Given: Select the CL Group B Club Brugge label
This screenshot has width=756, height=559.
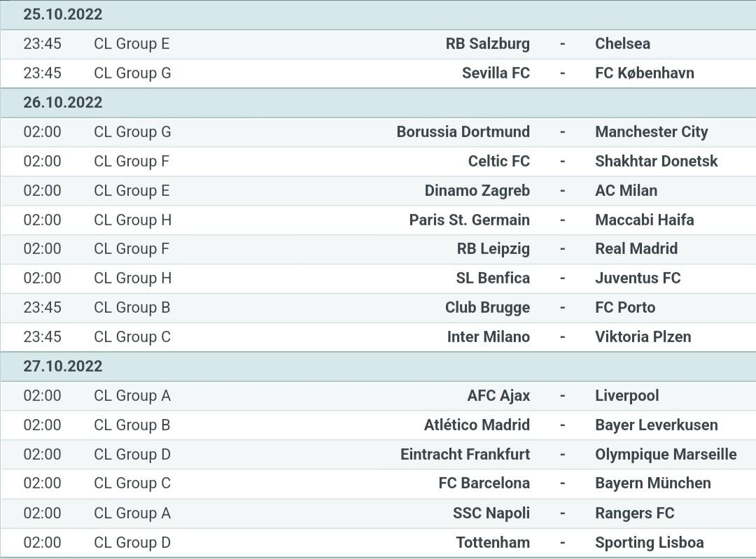Looking at the screenshot, I should point(132,307).
